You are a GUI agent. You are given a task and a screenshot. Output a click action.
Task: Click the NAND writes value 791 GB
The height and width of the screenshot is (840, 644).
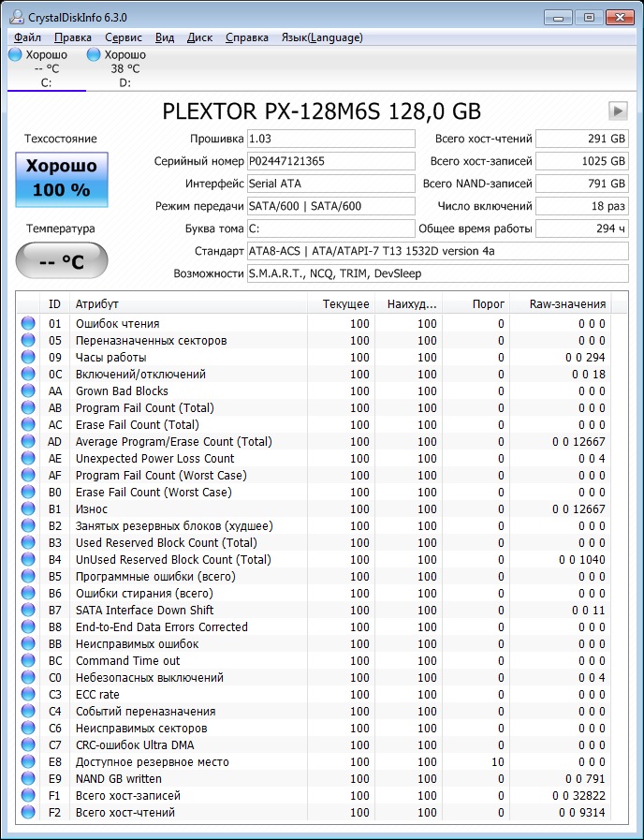coord(582,184)
